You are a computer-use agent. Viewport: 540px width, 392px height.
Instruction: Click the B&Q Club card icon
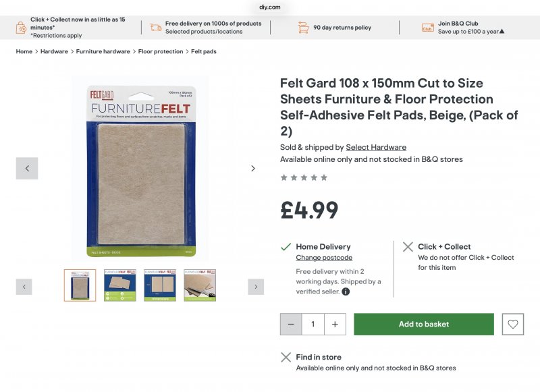pyautogui.click(x=428, y=28)
